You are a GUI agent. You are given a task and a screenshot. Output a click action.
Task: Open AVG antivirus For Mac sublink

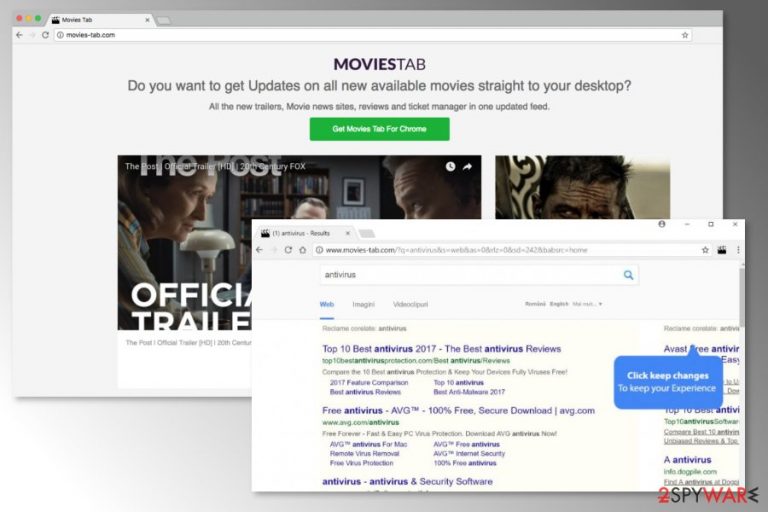[368, 444]
